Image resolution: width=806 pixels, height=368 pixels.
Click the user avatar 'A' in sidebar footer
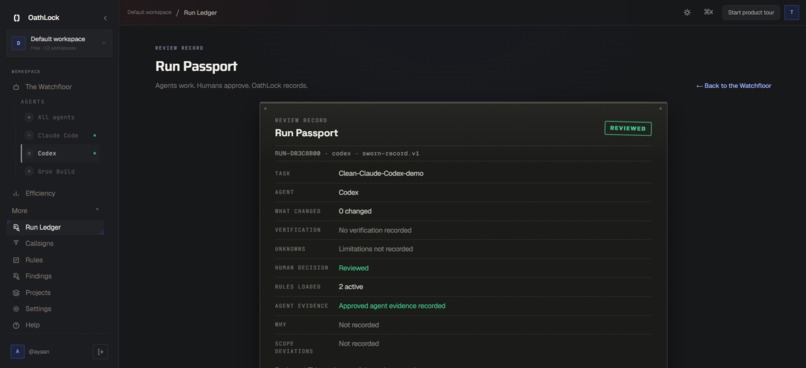tap(17, 352)
